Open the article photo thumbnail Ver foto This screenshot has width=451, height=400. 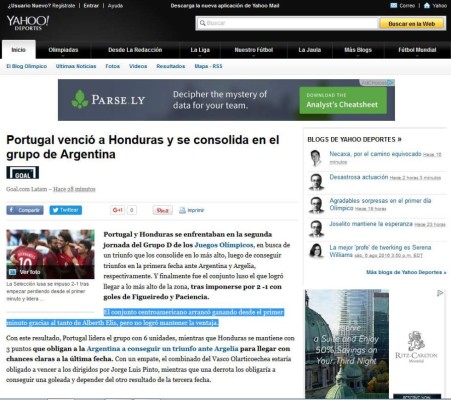(x=50, y=254)
